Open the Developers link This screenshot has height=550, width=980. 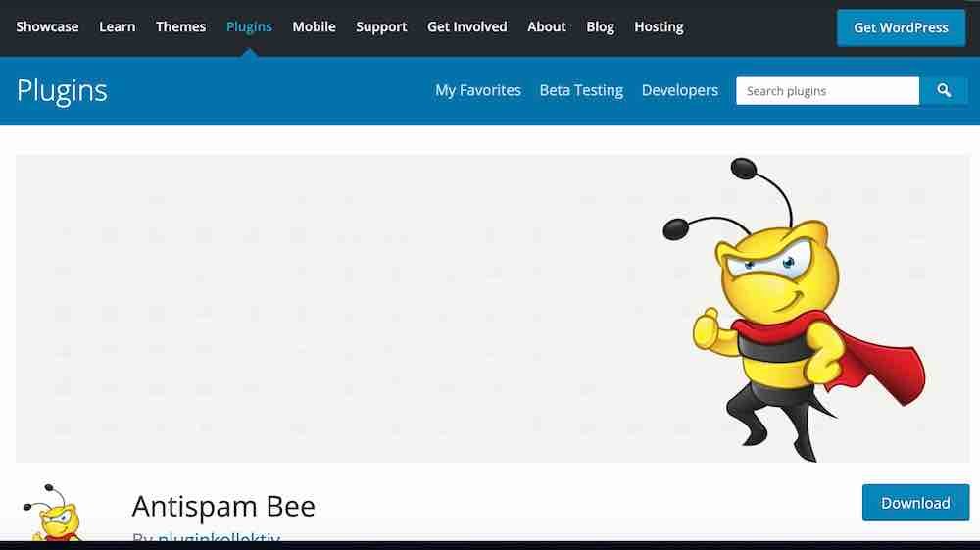pos(680,90)
